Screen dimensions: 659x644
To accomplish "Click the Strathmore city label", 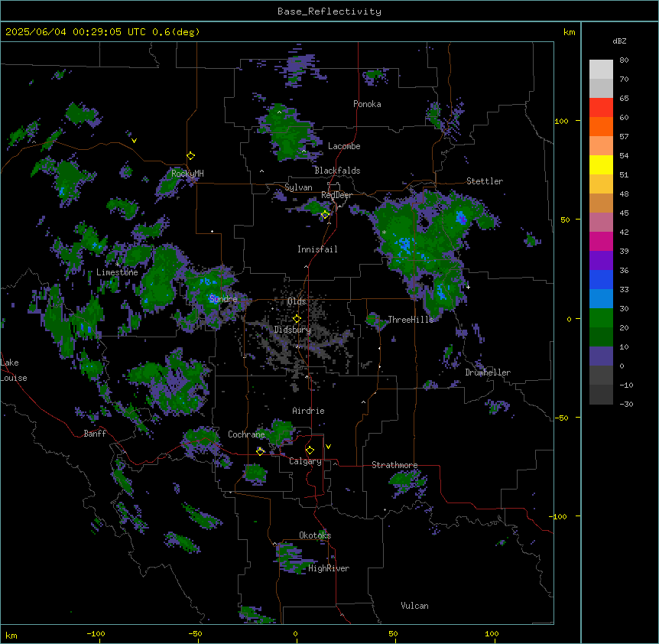I will 394,465.
